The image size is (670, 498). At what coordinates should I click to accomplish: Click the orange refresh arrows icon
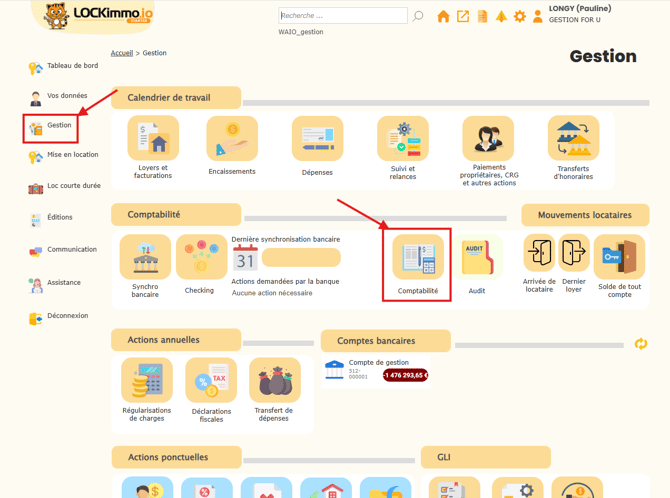coord(641,344)
